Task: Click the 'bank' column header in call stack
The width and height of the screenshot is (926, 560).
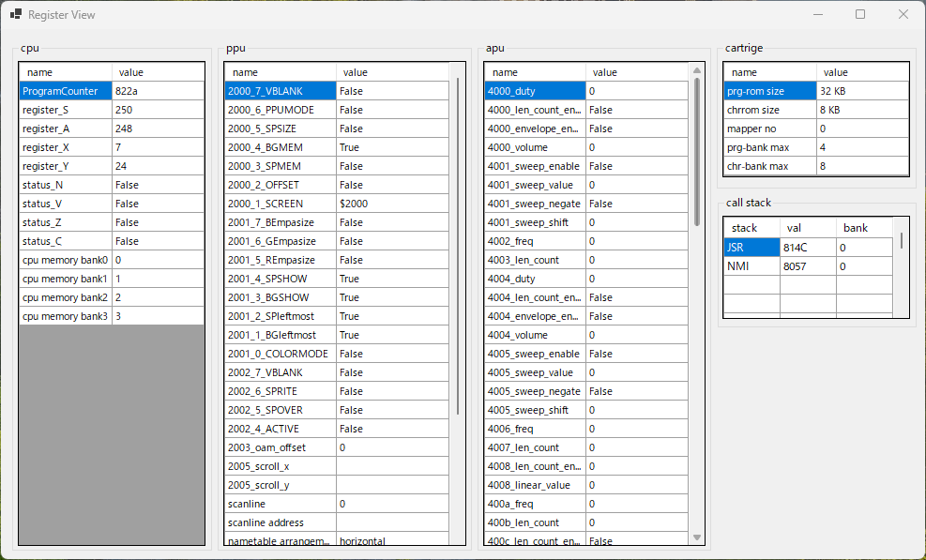Action: point(862,228)
